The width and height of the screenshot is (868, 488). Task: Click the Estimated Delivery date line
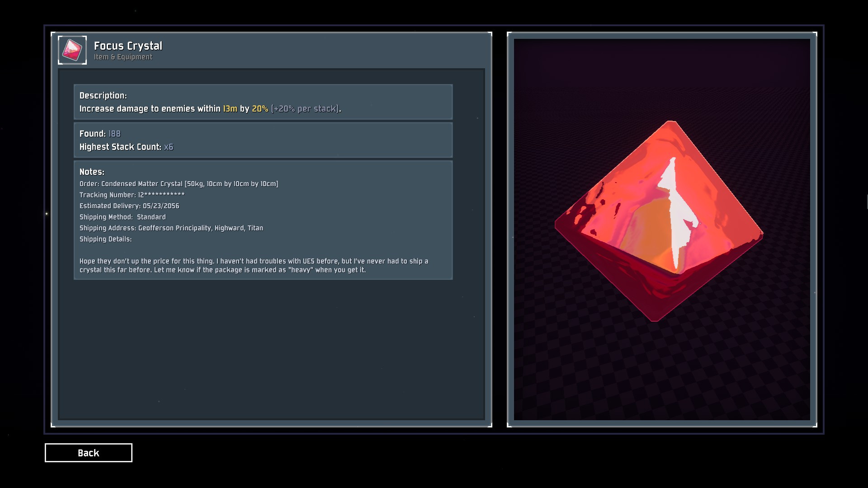point(129,206)
